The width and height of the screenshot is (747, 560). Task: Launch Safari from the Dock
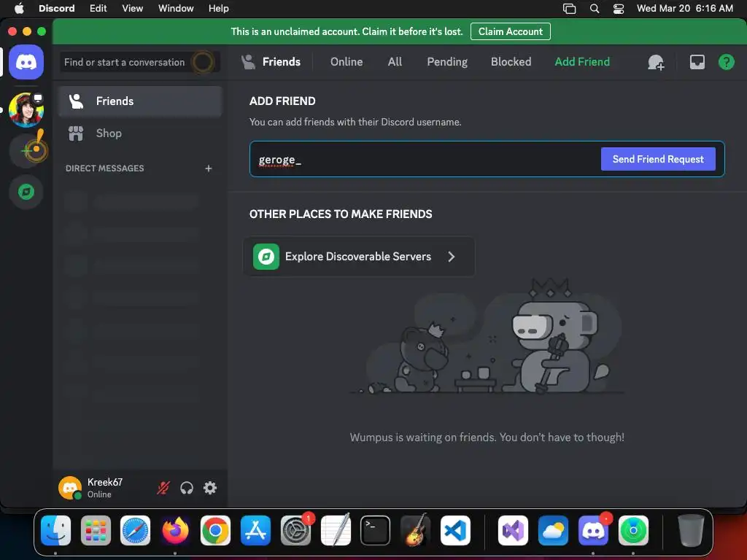(135, 530)
